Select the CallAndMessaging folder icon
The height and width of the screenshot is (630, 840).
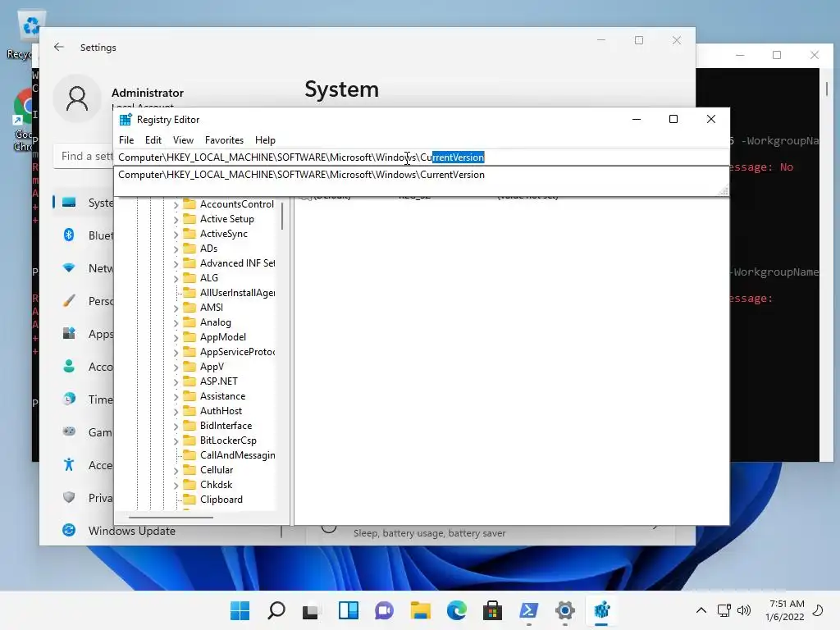click(x=189, y=454)
